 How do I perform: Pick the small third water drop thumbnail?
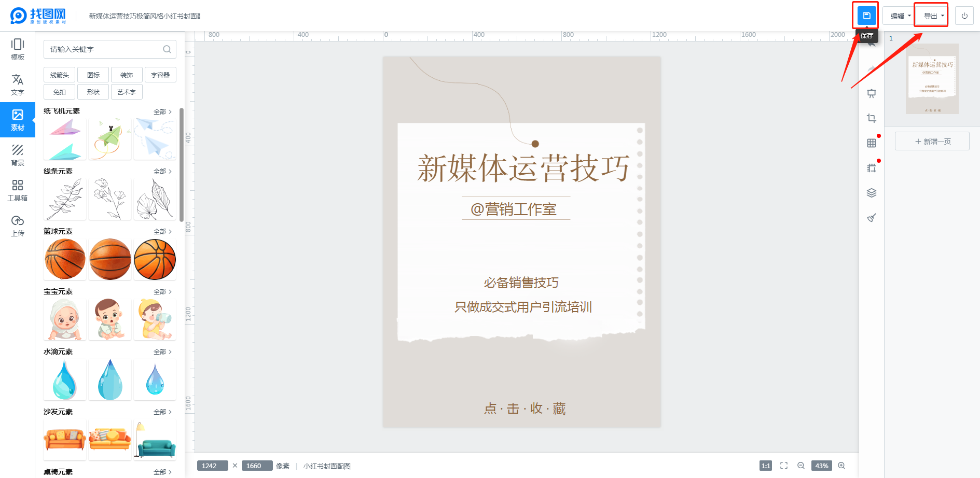pyautogui.click(x=155, y=379)
